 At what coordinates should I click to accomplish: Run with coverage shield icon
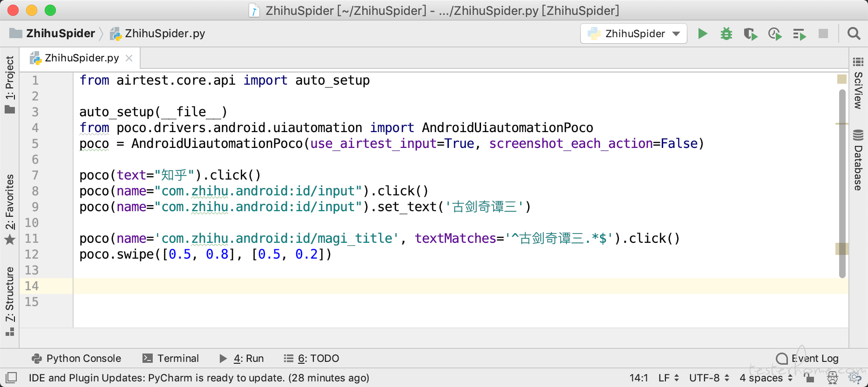[x=750, y=34]
